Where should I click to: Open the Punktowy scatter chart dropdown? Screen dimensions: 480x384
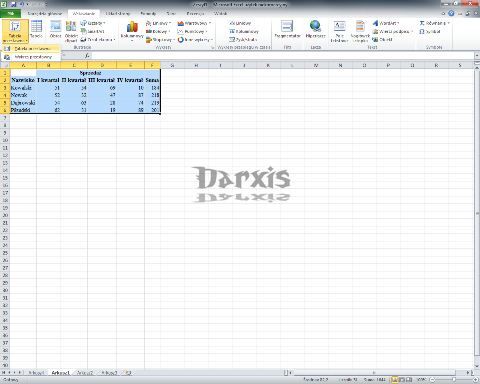(193, 31)
